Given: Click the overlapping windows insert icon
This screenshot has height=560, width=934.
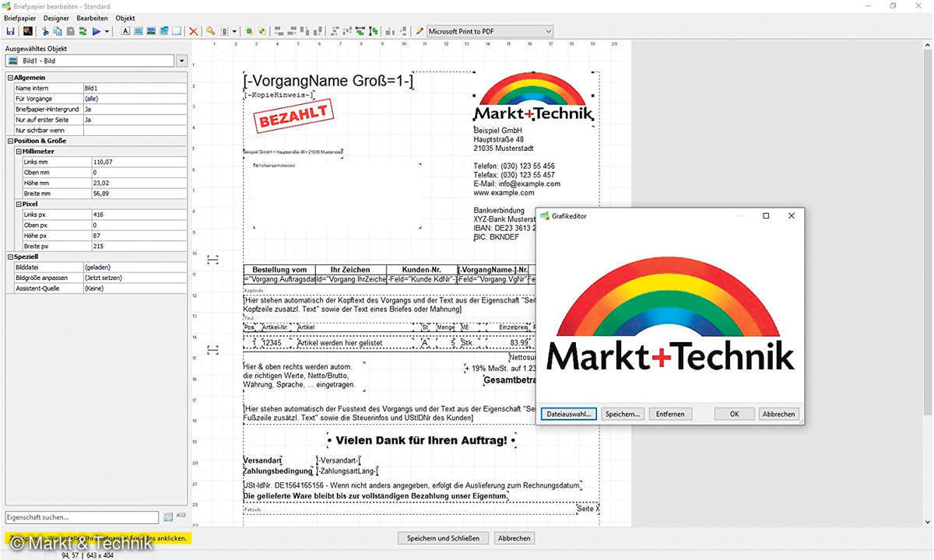Looking at the screenshot, I should pyautogui.click(x=164, y=31).
